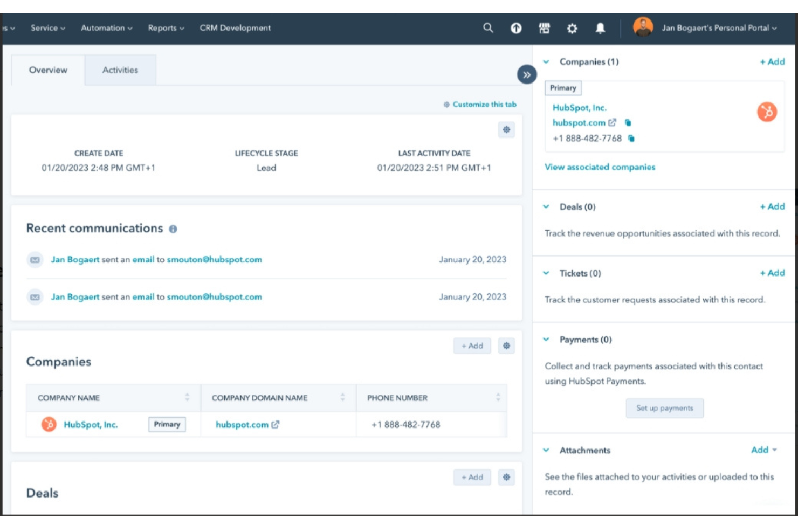
Task: Open Jan Bogaert's Personal Portal account menu
Action: point(717,28)
